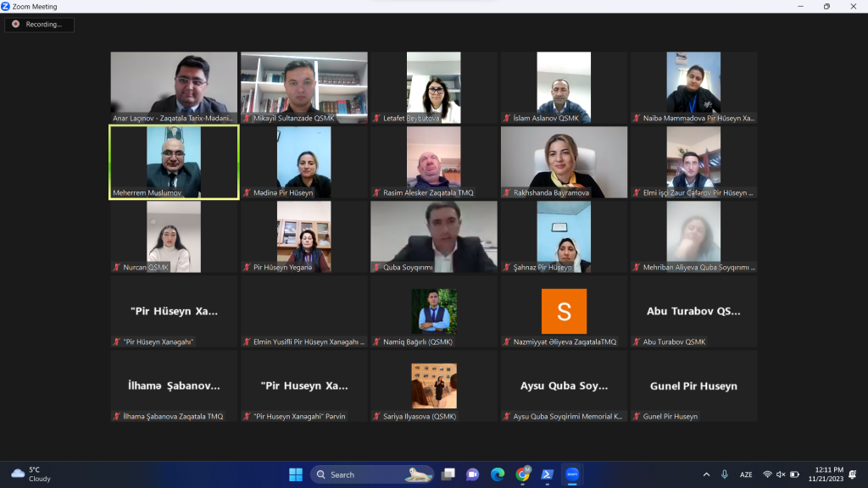Open Google Chrome from the taskbar

pyautogui.click(x=522, y=474)
